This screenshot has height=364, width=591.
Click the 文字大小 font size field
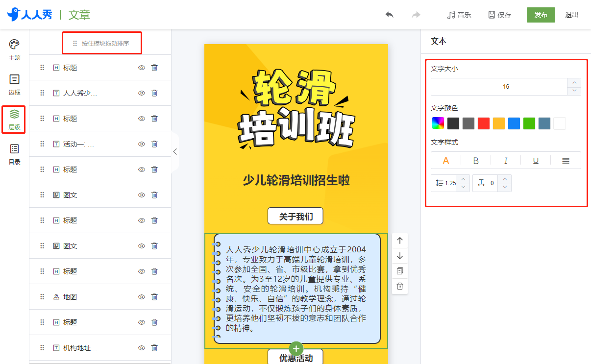(499, 87)
